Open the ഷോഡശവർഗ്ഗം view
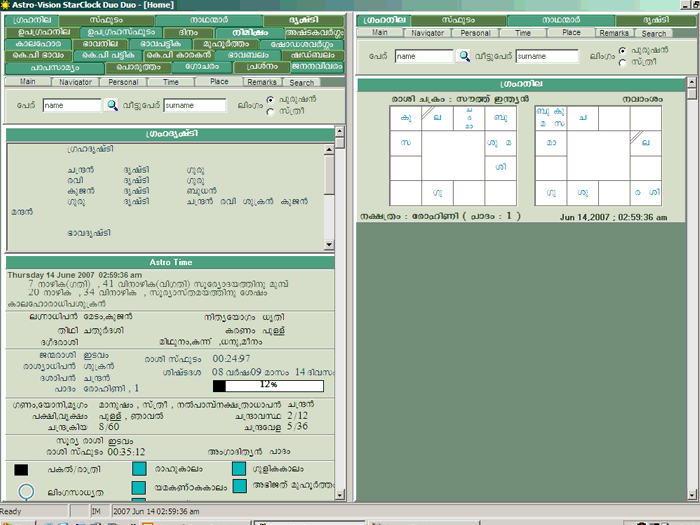The image size is (700, 525). click(302, 44)
